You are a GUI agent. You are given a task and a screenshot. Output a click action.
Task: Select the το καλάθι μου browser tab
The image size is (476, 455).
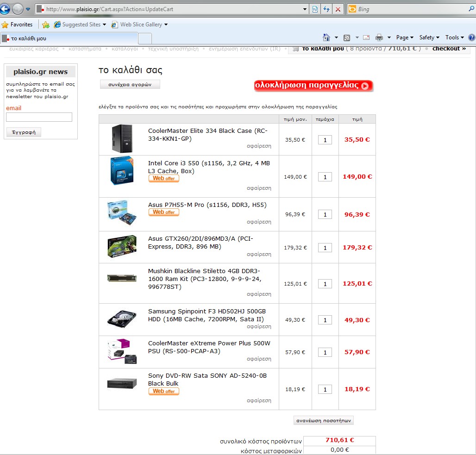[69, 38]
